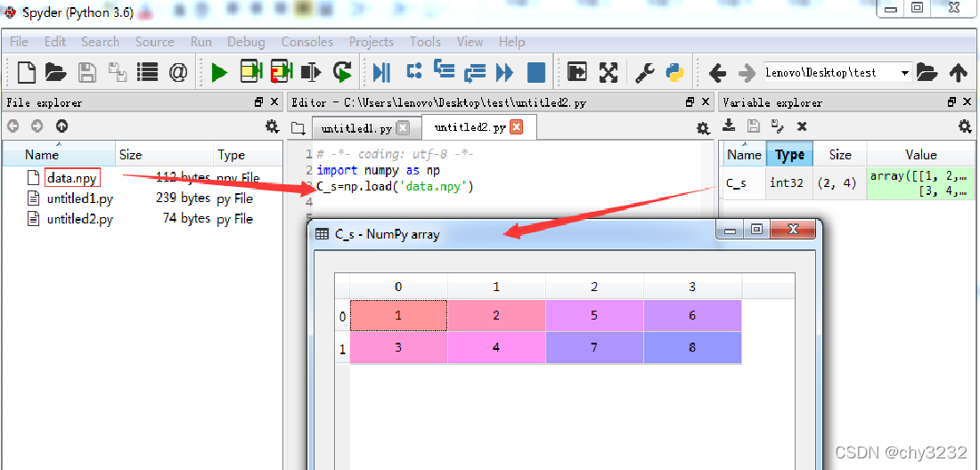The height and width of the screenshot is (470, 980).
Task: Open Preferences with the wrench icon
Action: pos(644,73)
